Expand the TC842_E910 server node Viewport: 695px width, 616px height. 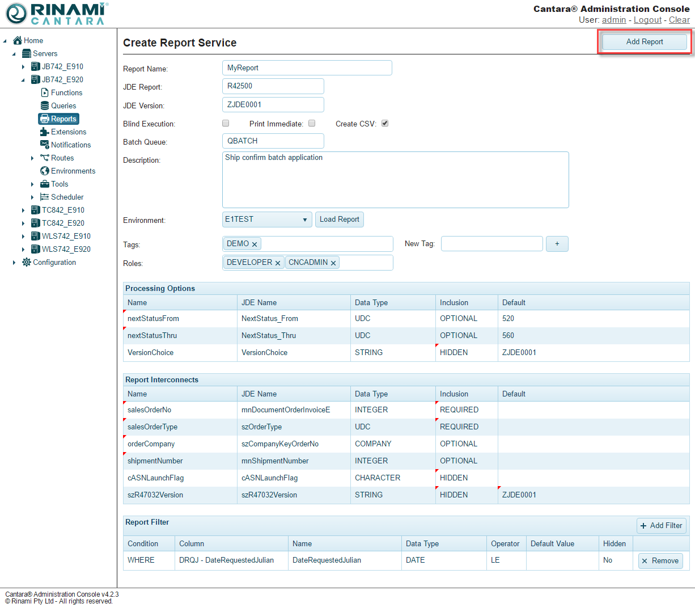pos(23,210)
